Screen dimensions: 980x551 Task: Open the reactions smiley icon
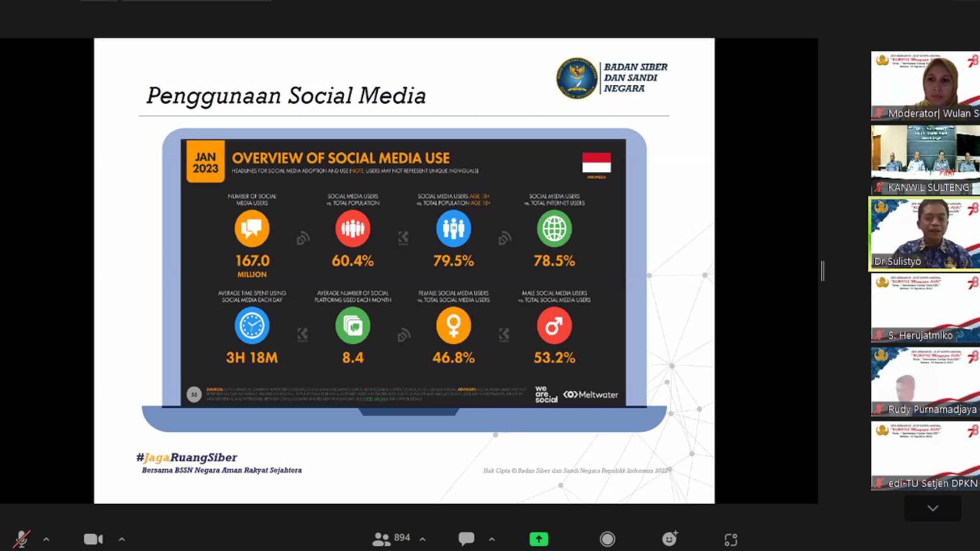[x=669, y=539]
